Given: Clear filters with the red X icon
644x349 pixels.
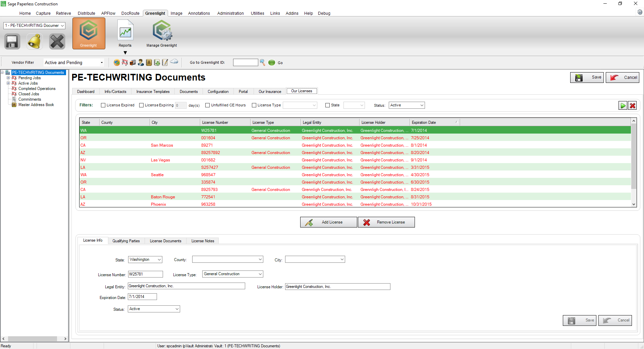Looking at the screenshot, I should coord(633,106).
